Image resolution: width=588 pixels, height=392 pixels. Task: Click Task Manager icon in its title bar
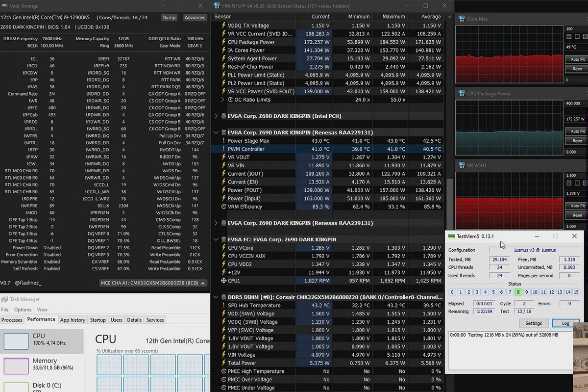[x=5, y=299]
